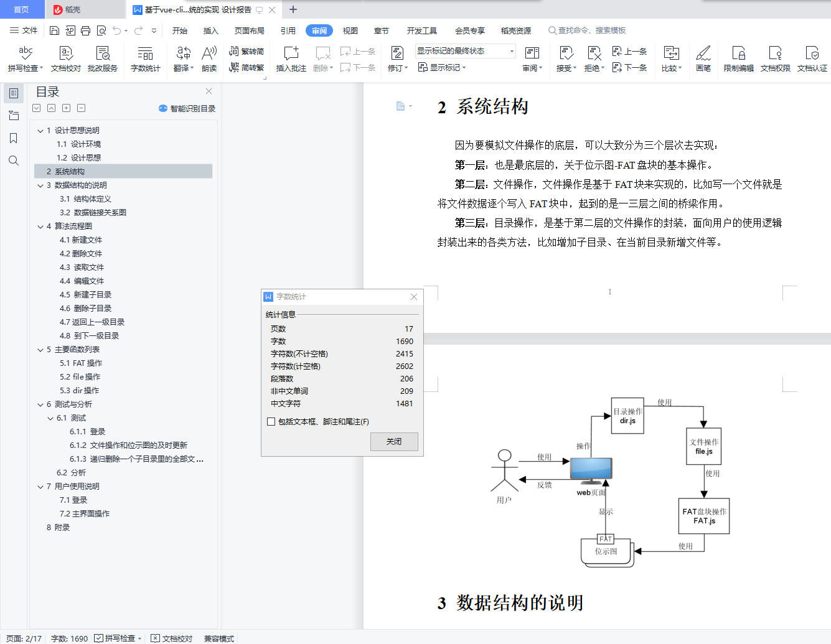Convert text with 简转繁
The height and width of the screenshot is (644, 831).
click(x=246, y=67)
